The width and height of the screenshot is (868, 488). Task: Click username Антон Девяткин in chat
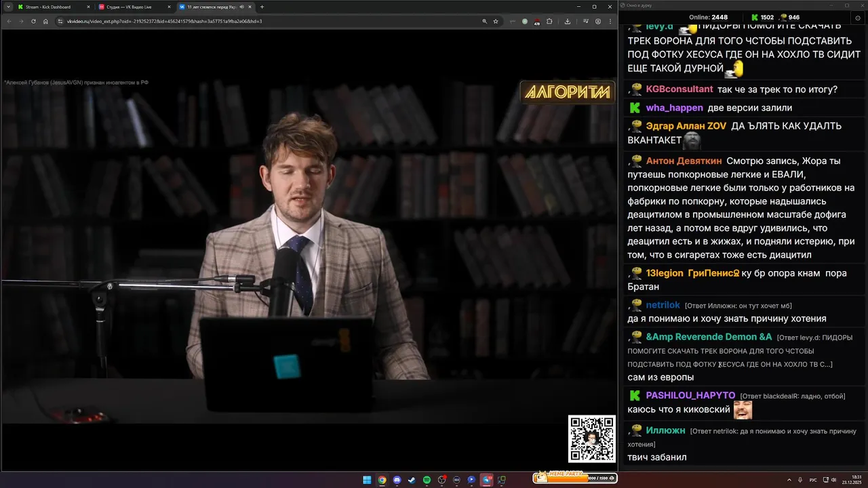684,161
